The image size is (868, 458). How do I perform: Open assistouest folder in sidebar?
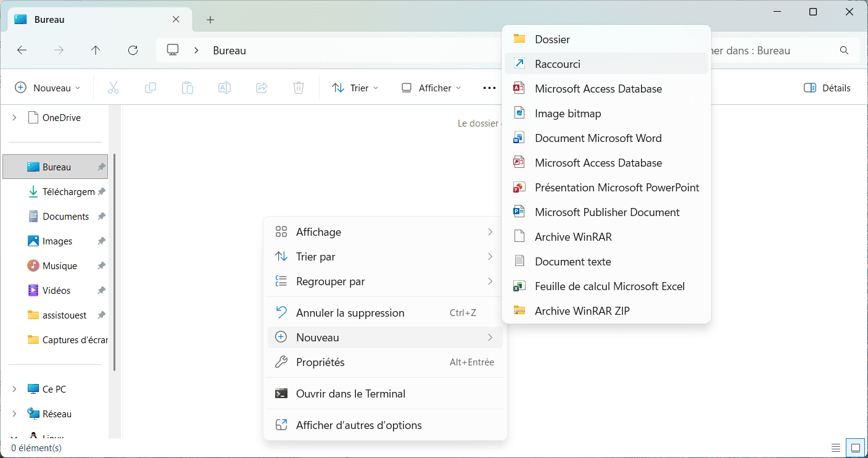point(56,315)
